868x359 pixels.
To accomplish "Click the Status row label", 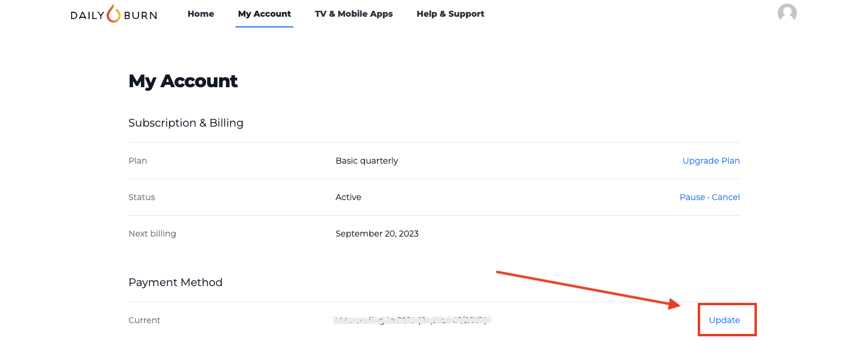I will [x=142, y=197].
